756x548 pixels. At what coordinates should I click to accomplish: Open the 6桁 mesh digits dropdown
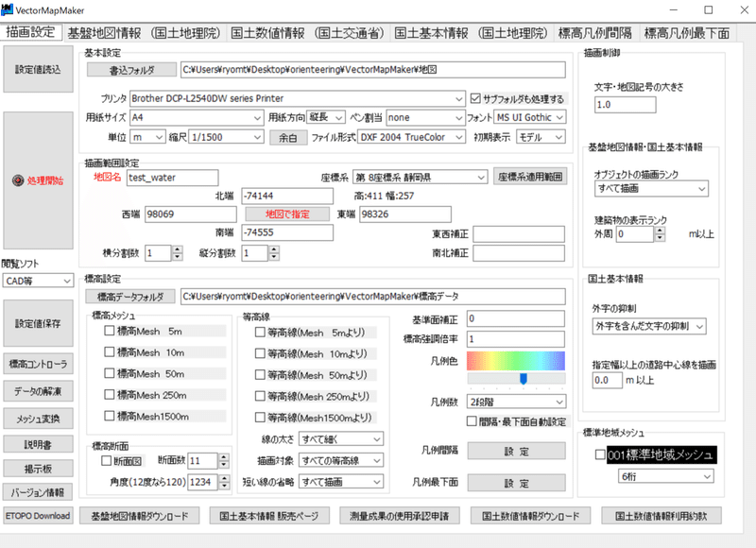tap(666, 476)
